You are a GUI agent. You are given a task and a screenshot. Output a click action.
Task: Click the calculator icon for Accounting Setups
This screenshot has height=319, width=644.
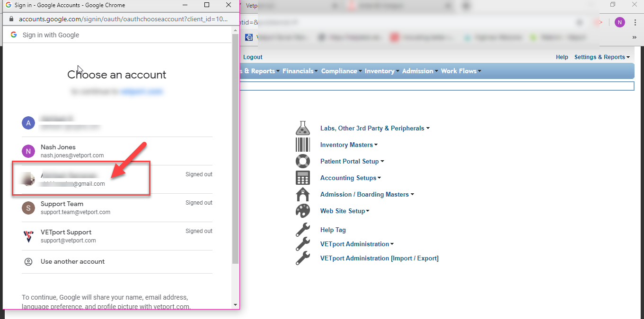(302, 178)
